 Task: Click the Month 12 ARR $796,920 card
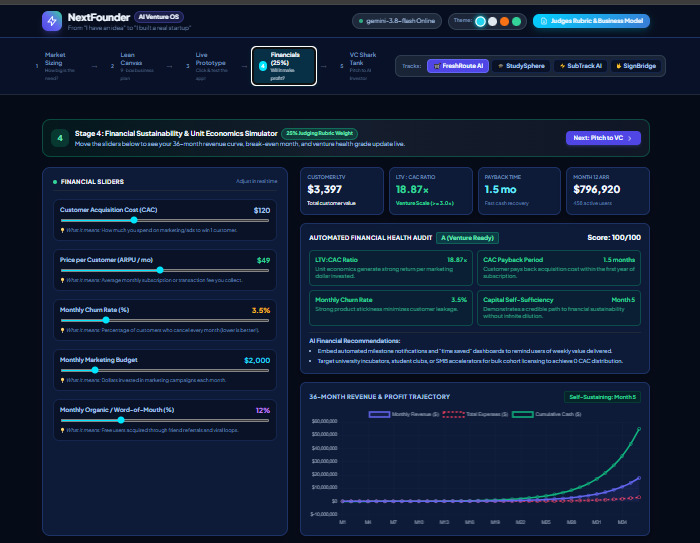click(608, 191)
